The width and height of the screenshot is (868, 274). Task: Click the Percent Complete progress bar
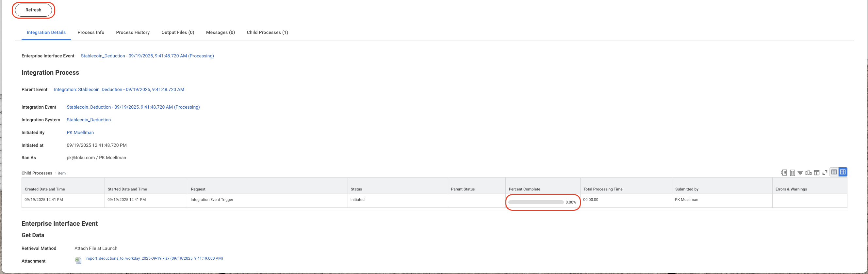[x=536, y=202]
